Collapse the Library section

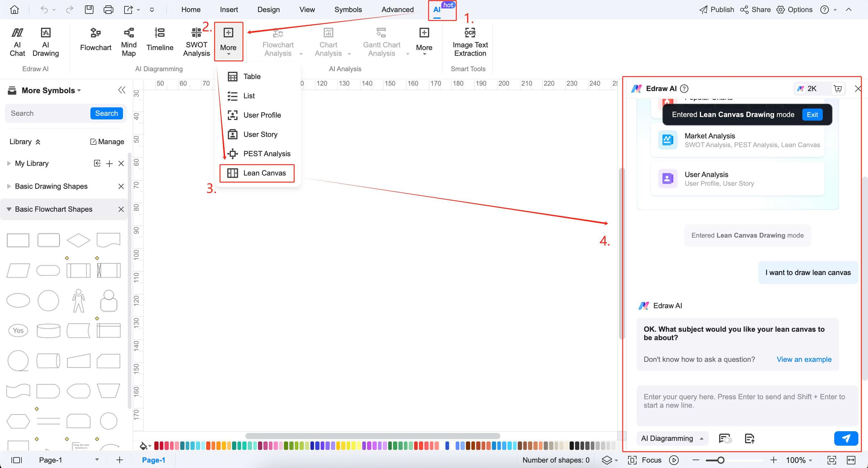coord(38,142)
